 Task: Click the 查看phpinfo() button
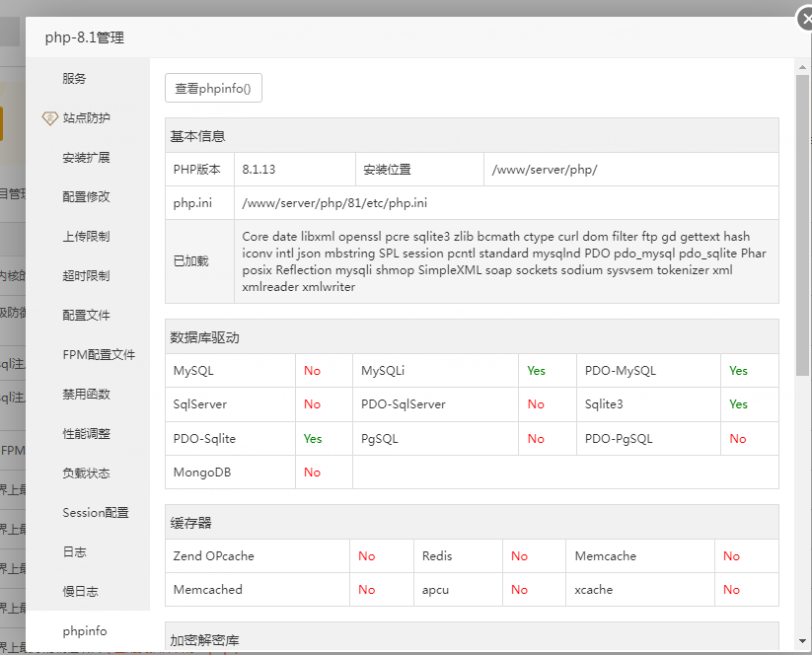click(213, 89)
